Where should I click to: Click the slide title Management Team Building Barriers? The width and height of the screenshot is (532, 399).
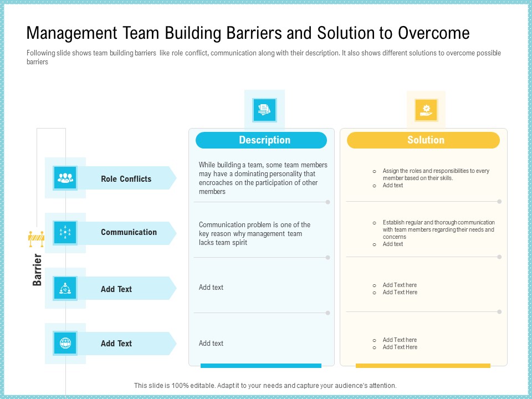(x=248, y=33)
